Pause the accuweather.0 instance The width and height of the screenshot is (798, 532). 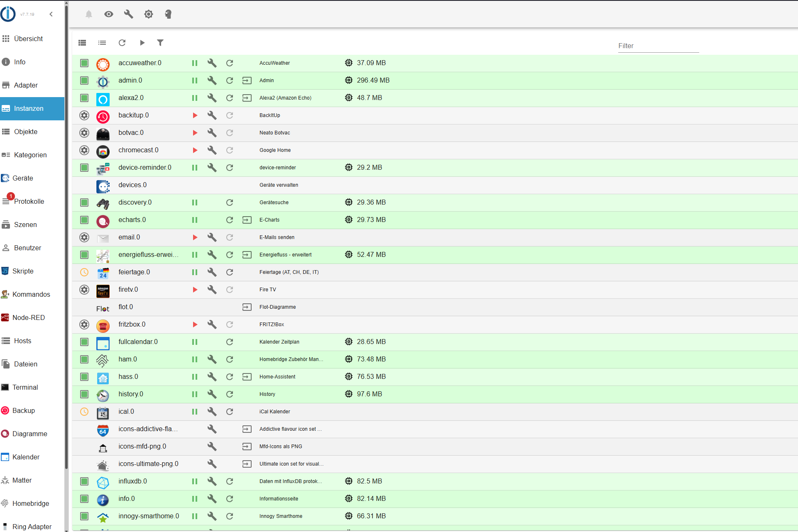point(195,63)
